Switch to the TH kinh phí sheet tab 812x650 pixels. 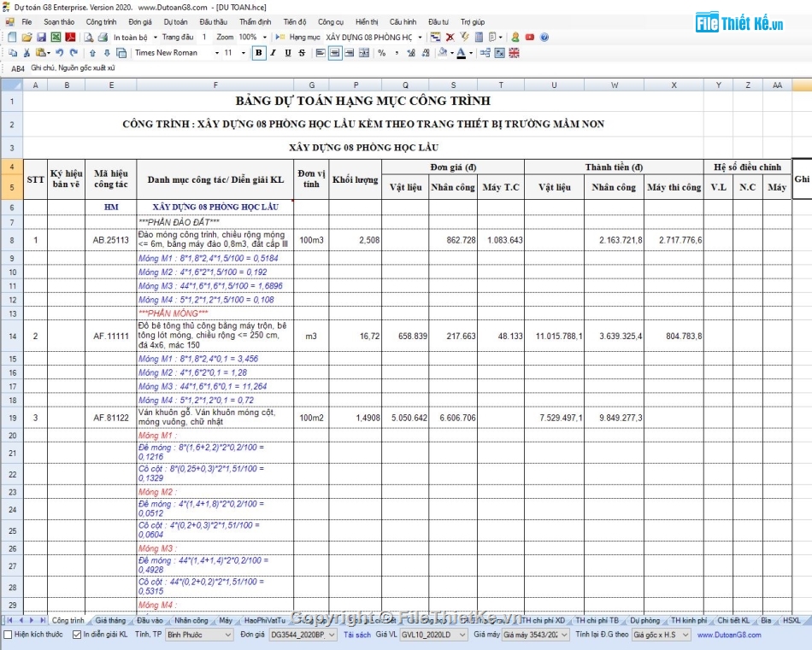pos(689,620)
